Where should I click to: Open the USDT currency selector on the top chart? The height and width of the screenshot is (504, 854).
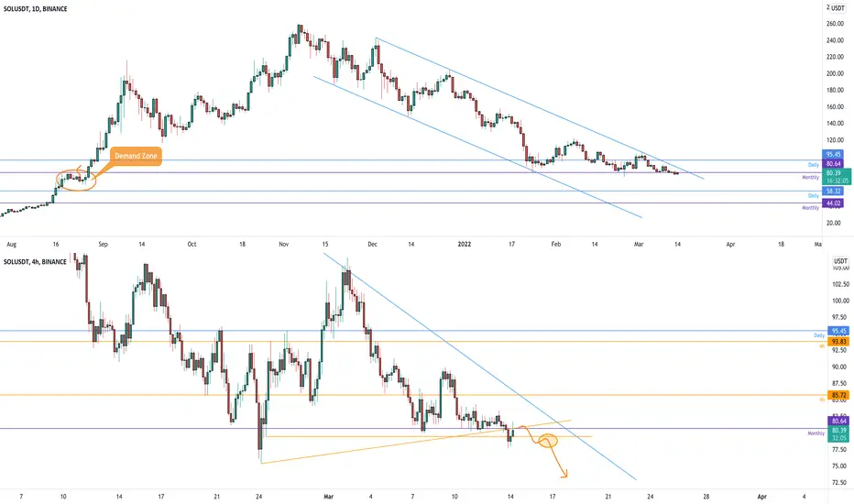[x=838, y=8]
